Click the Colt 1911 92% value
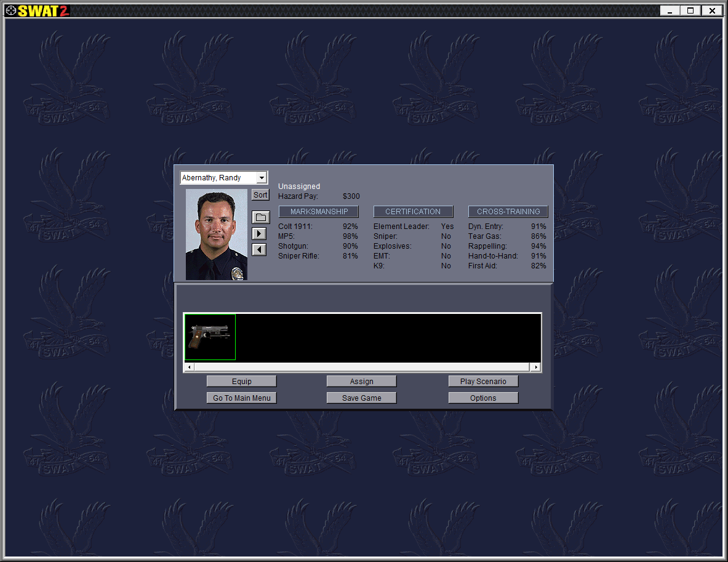728x562 pixels. click(350, 227)
